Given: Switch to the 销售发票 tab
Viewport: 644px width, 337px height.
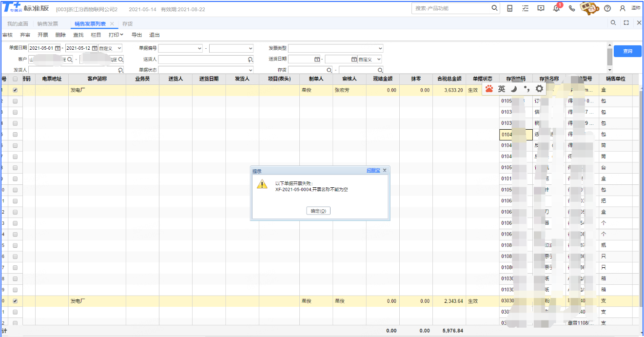Looking at the screenshot, I should [x=47, y=23].
